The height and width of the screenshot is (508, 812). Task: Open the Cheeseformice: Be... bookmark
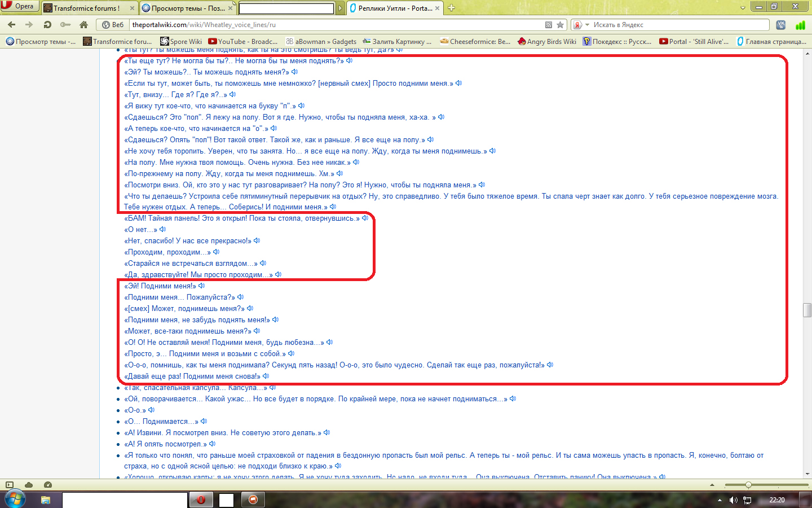pyautogui.click(x=475, y=41)
